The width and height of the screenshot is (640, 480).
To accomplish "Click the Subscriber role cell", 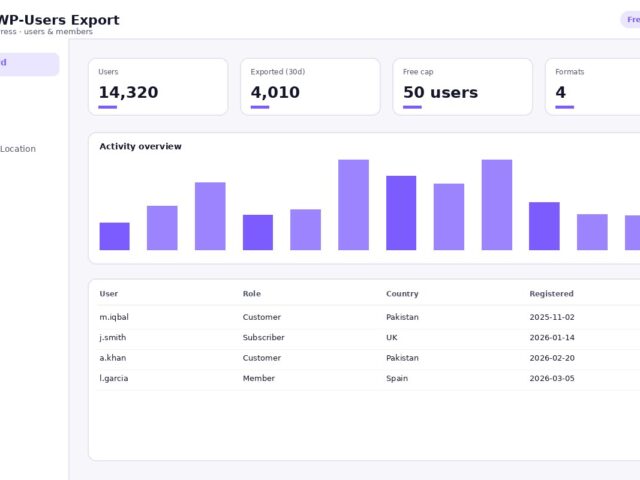I will point(263,338).
